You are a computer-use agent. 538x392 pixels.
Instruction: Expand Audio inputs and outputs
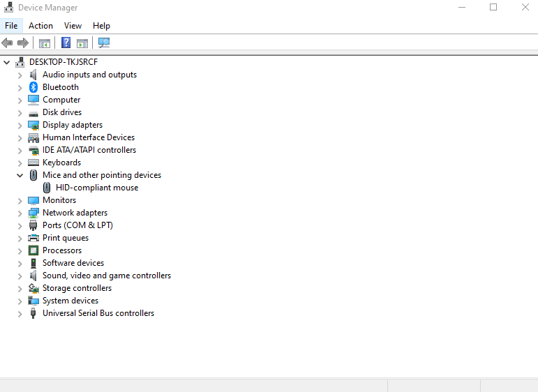20,75
